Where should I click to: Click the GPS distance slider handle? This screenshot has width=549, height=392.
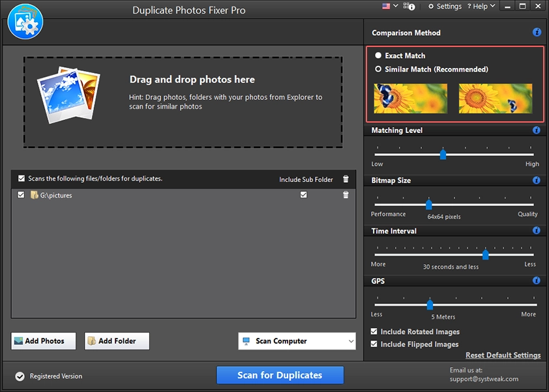point(430,305)
